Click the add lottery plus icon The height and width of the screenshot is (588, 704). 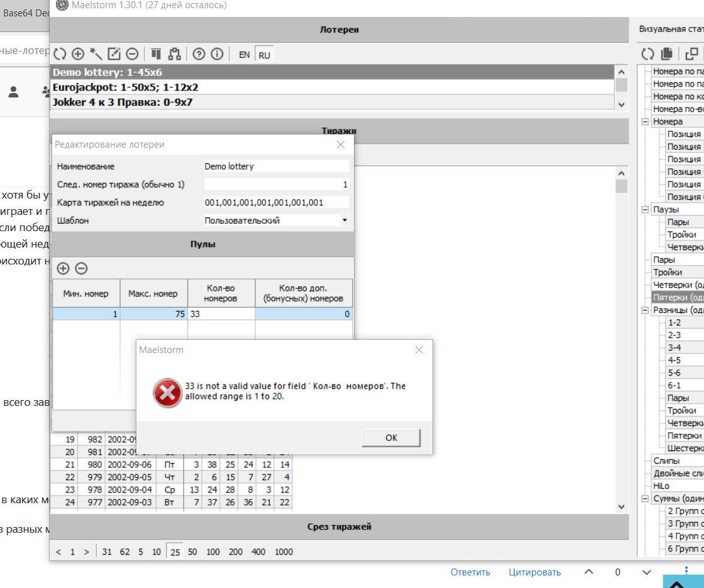point(78,54)
